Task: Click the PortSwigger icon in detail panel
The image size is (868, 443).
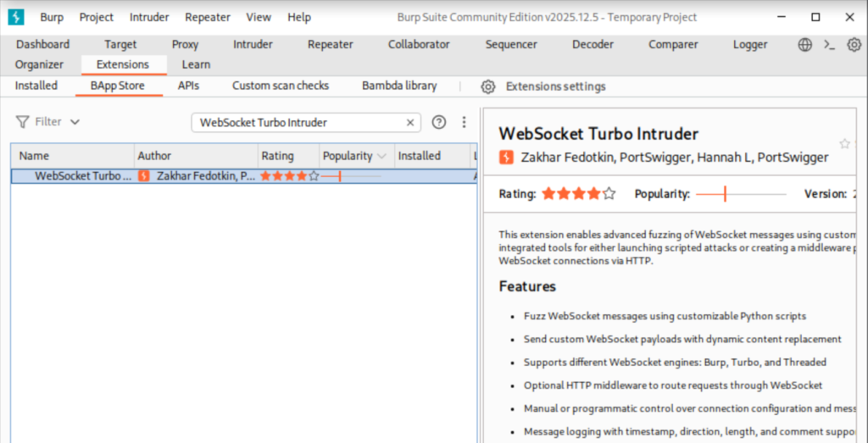Action: 506,158
